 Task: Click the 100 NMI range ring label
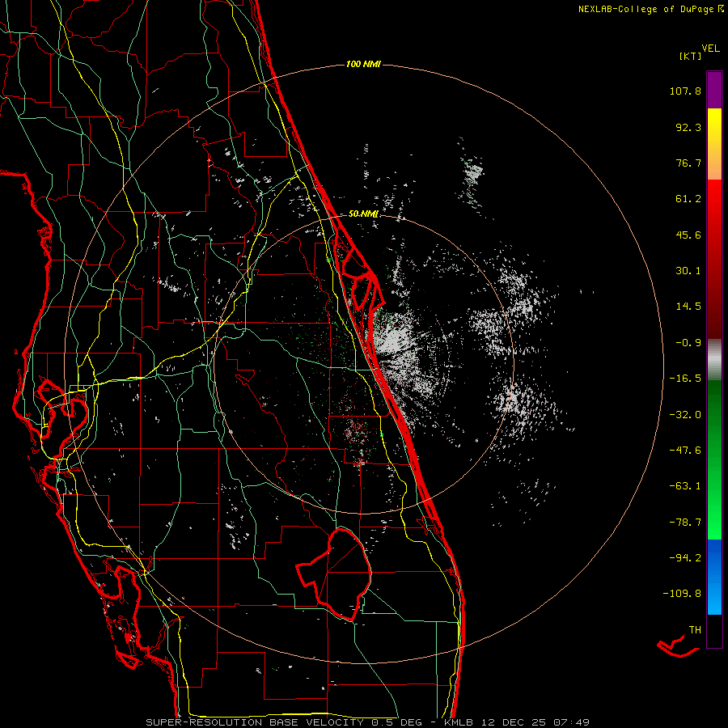(363, 64)
